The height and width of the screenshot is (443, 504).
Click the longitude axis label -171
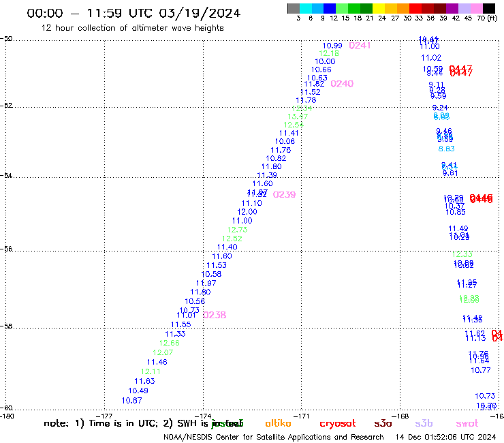(301, 416)
